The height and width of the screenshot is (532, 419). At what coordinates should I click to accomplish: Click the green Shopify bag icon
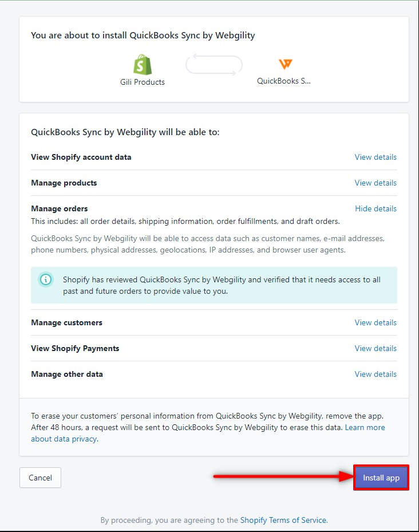143,65
